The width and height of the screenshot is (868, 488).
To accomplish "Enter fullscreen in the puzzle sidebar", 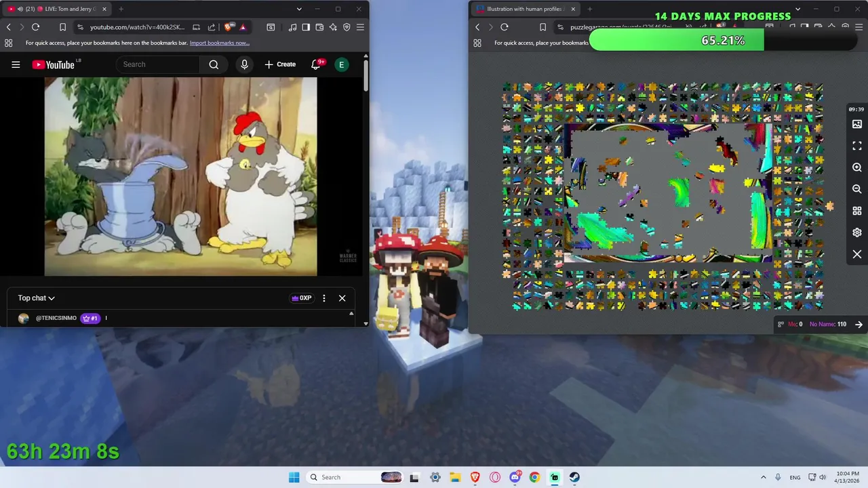I will pos(857,146).
